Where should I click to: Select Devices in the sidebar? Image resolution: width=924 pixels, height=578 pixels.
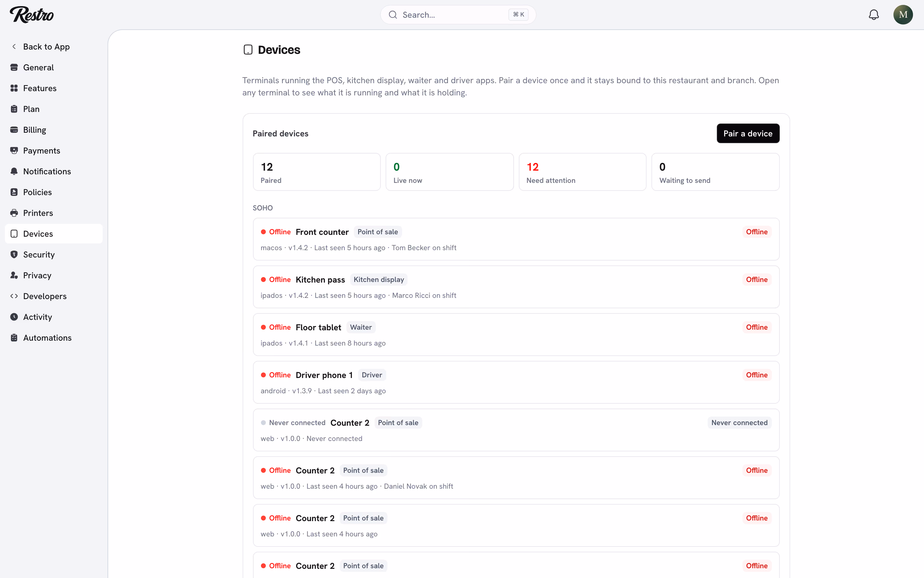(x=54, y=234)
